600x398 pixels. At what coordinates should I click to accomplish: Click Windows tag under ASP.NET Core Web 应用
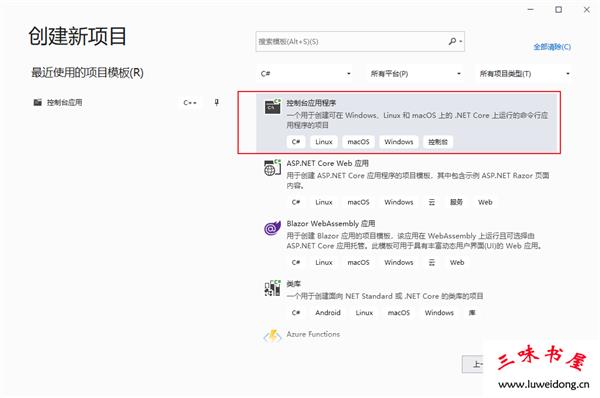pos(399,202)
